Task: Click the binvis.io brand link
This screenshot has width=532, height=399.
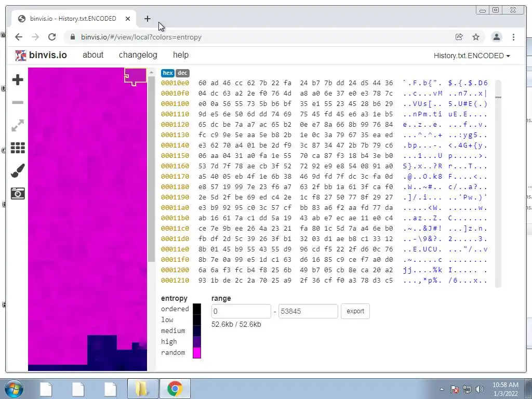Action: coord(48,55)
